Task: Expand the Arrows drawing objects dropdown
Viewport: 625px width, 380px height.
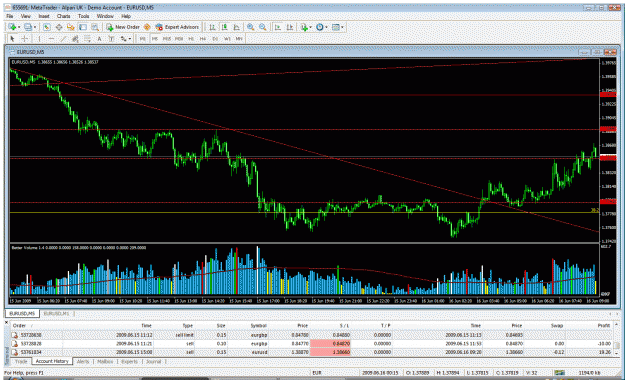Action: click(x=130, y=39)
